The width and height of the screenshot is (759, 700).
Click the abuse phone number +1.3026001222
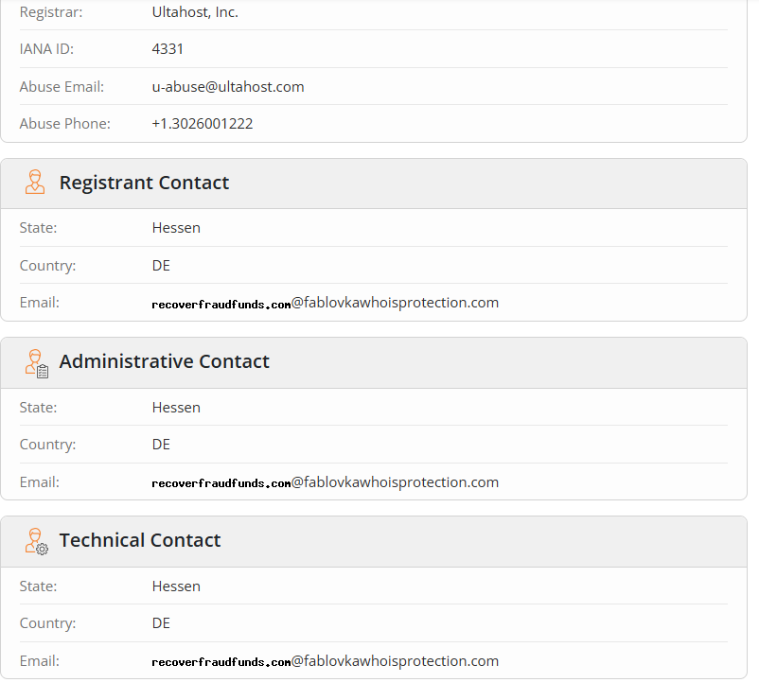[x=202, y=123]
